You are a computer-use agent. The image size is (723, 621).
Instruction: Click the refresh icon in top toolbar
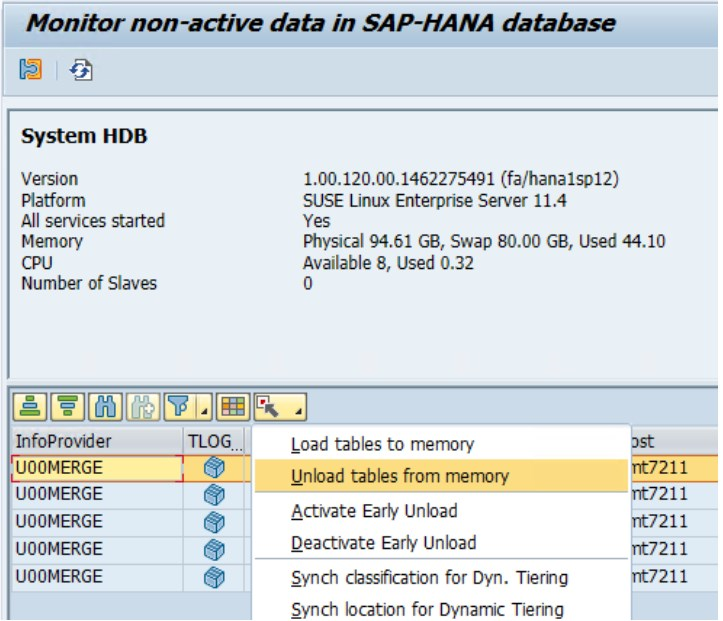point(81,70)
